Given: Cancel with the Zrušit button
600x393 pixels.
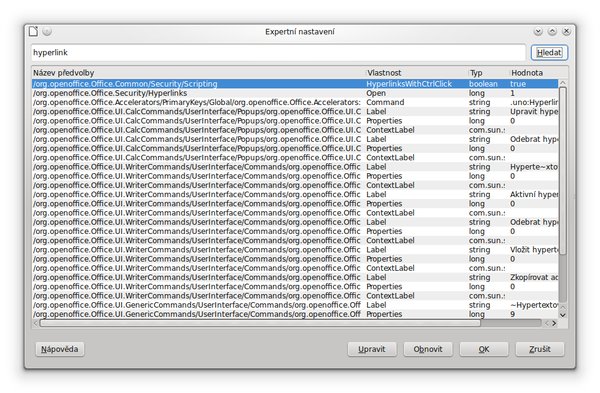Looking at the screenshot, I should [x=540, y=349].
